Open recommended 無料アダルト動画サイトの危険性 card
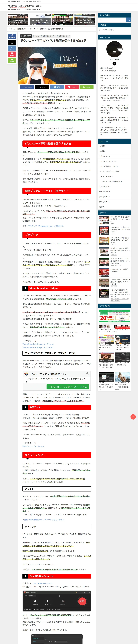 pos(123,359)
